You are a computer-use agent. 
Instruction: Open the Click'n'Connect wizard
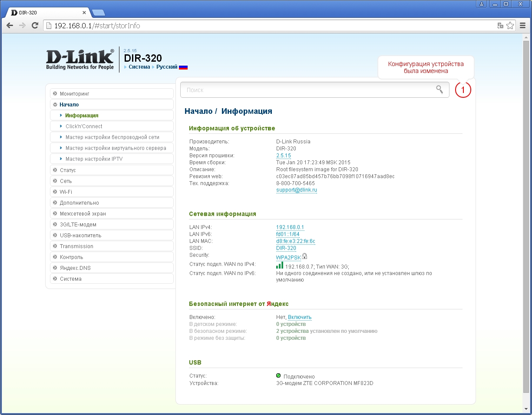[112, 126]
